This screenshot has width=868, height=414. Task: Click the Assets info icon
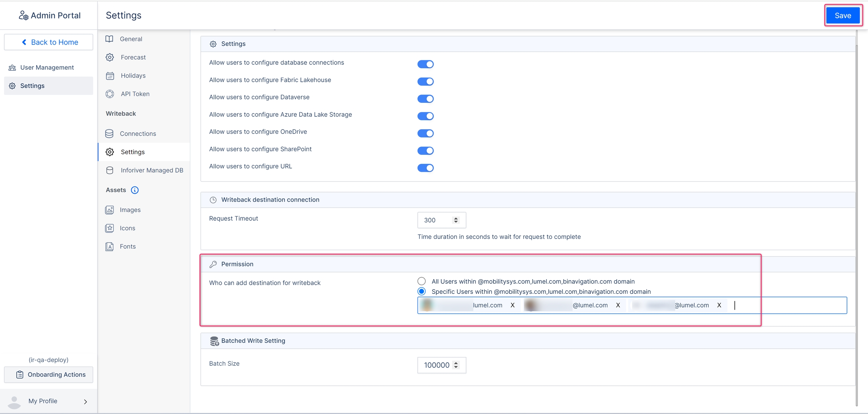[134, 190]
